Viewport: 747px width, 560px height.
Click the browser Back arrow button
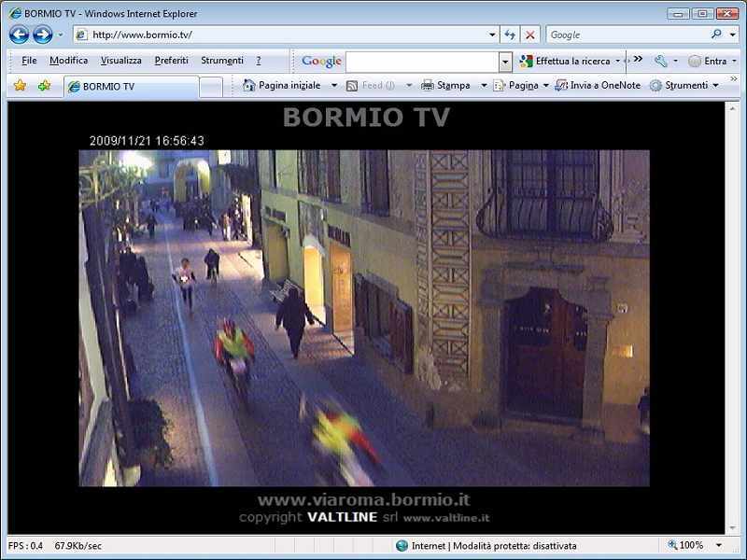(19, 35)
